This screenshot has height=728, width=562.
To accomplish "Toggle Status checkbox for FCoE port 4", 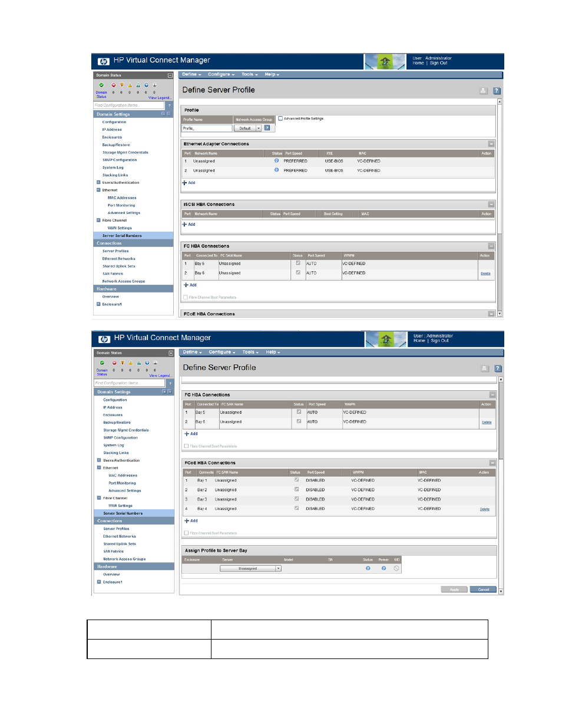I will point(296,508).
